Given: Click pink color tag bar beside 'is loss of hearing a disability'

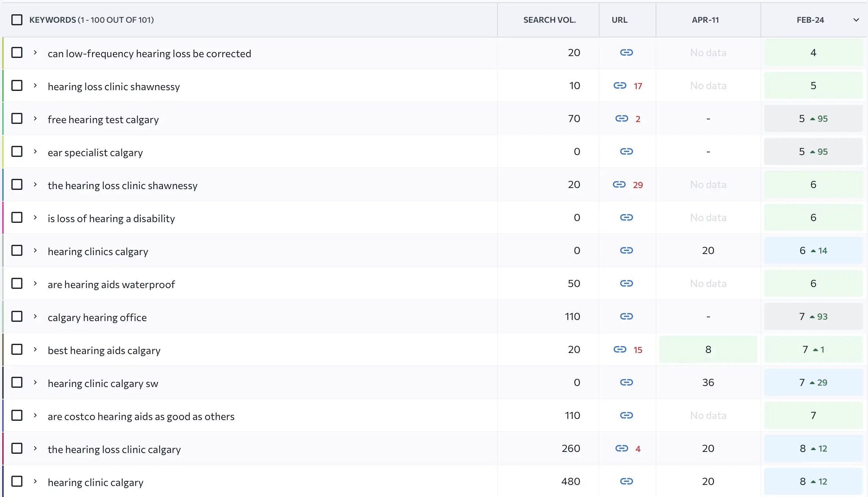Looking at the screenshot, I should click(x=3, y=218).
